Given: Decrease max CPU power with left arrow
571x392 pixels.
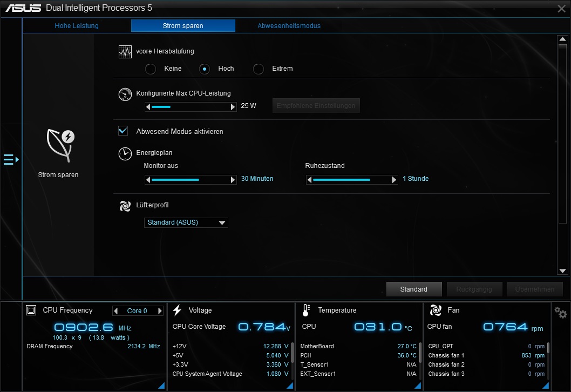Looking at the screenshot, I should coord(148,107).
